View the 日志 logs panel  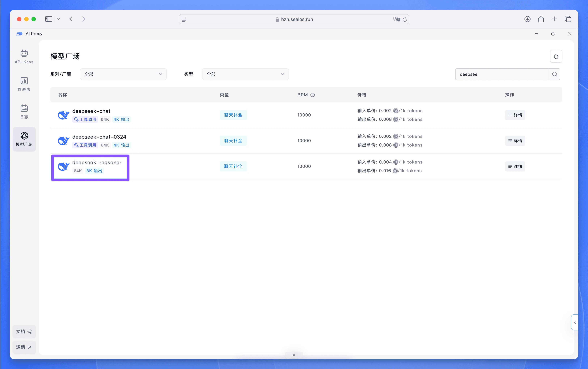click(x=24, y=112)
